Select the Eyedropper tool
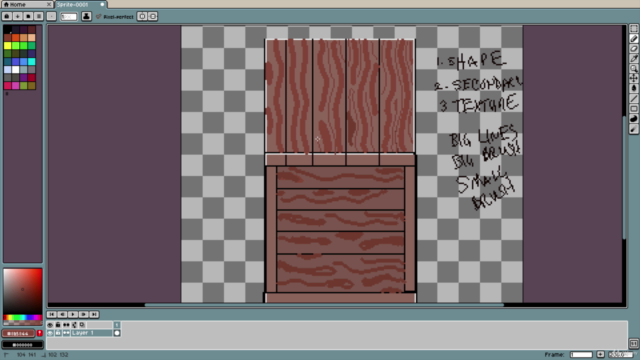640x360 pixels. point(633,59)
